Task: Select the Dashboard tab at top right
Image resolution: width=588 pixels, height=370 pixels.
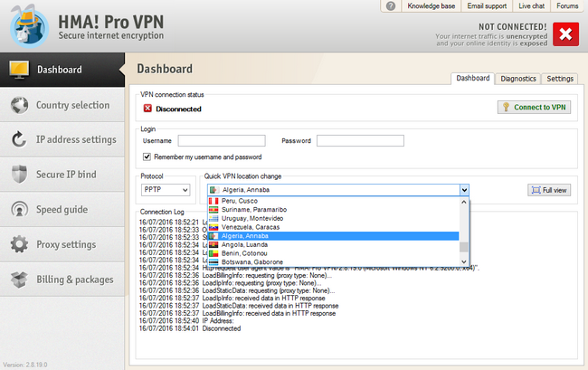Action: (x=472, y=78)
